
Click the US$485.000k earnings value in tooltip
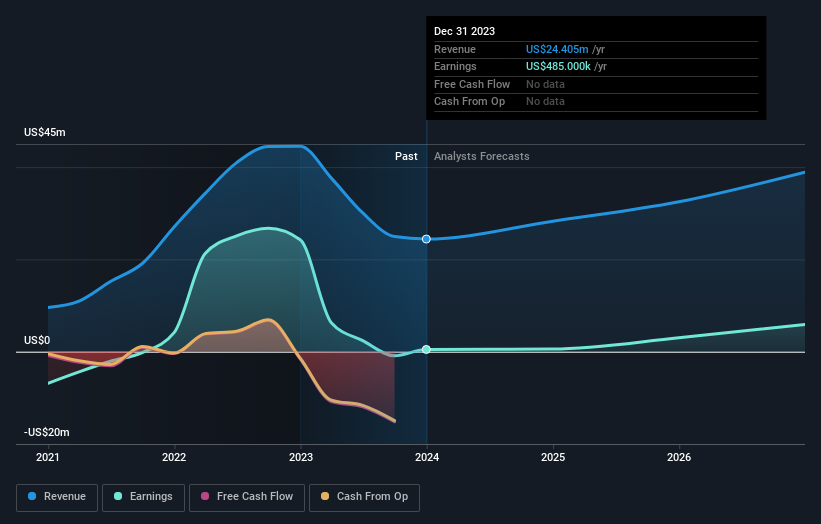(x=558, y=66)
